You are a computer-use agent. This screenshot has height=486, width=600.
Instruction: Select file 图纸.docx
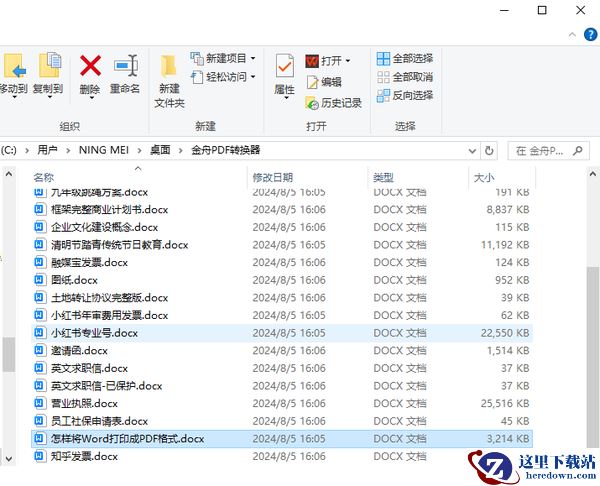click(282, 280)
